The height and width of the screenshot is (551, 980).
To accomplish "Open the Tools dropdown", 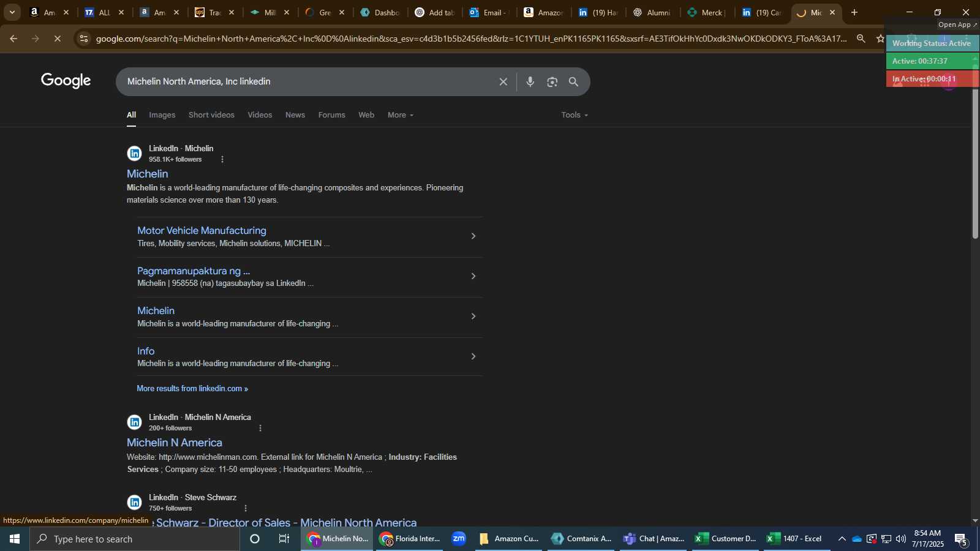I will pos(575,115).
